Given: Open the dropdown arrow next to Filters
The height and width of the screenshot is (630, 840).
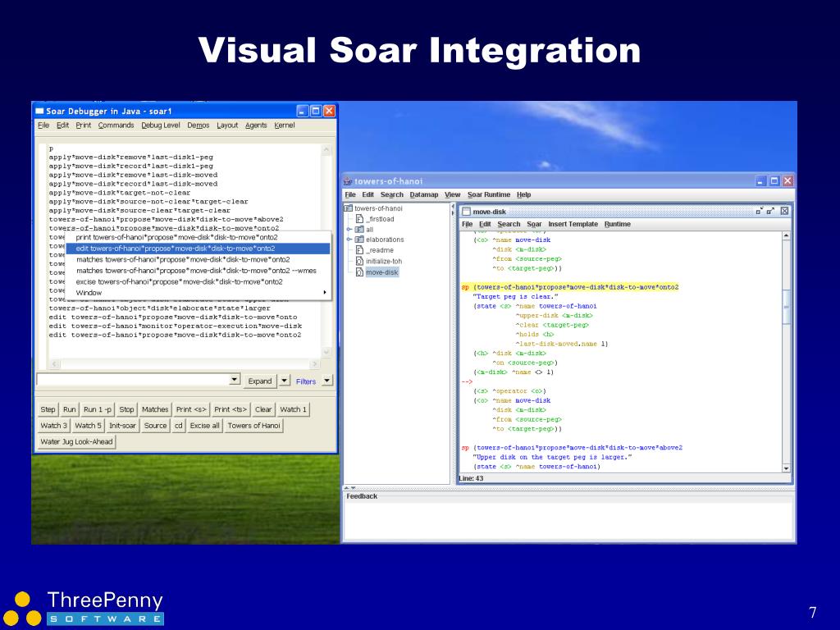Looking at the screenshot, I should pyautogui.click(x=326, y=381).
